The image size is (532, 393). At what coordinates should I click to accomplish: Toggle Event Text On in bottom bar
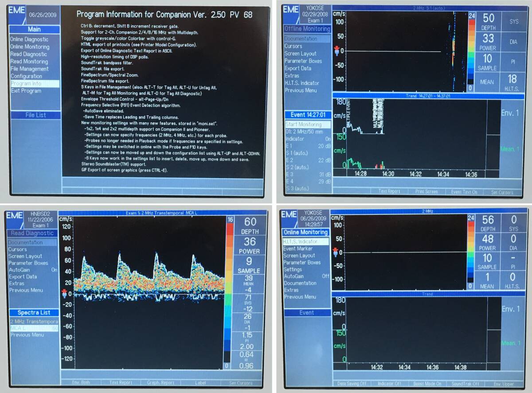point(464,191)
